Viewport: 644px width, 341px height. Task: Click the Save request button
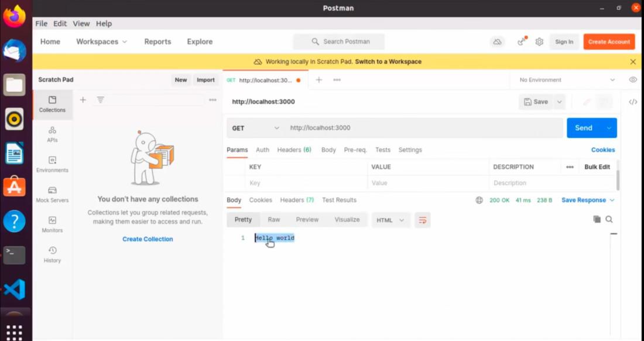536,102
